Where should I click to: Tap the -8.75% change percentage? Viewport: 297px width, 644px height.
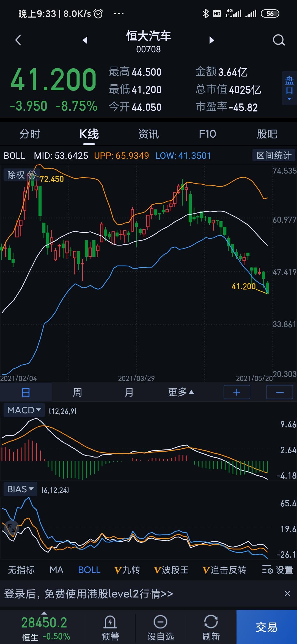click(76, 106)
